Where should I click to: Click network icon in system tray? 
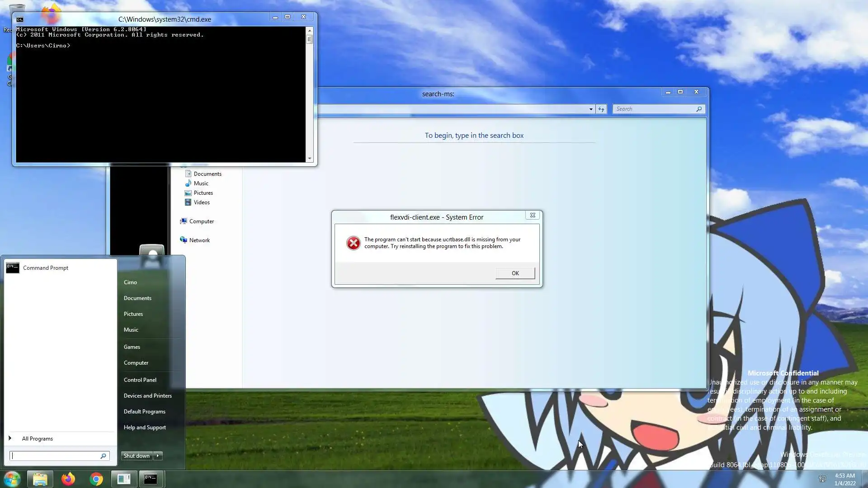(822, 479)
